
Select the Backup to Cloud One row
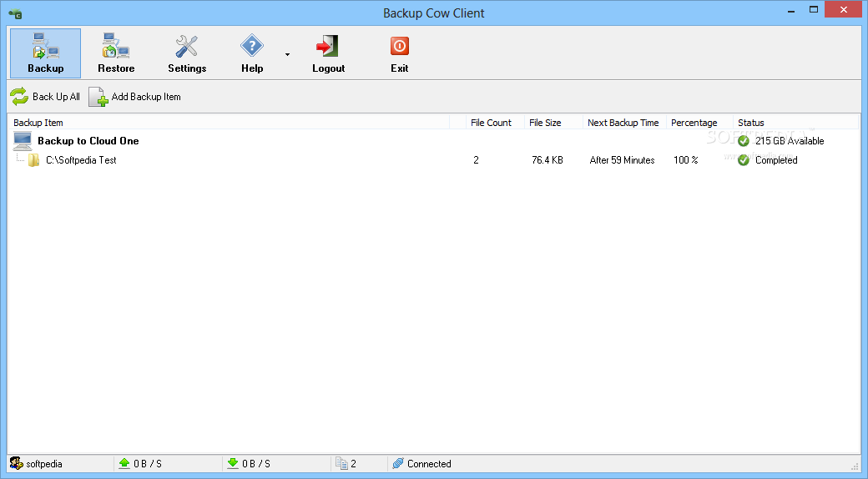click(433, 141)
